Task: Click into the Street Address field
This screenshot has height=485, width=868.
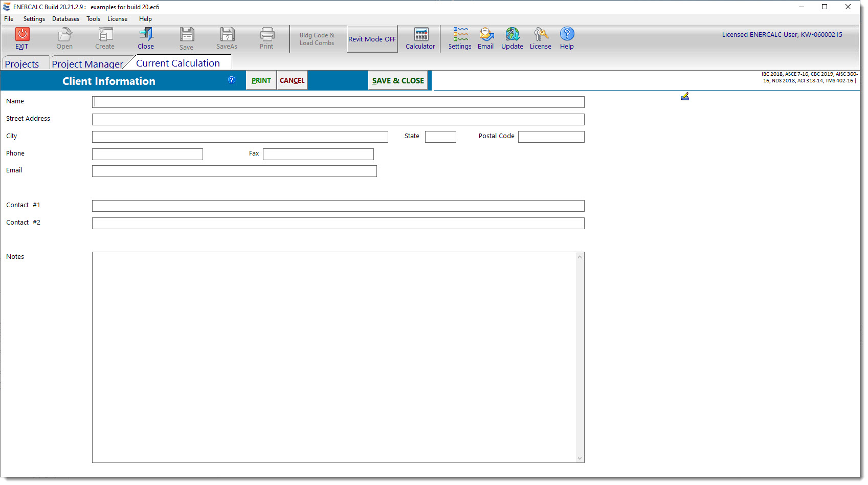Action: tap(338, 119)
